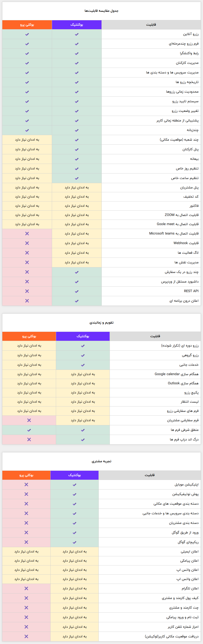
Task: Click Bookly Pro 'به ادان نیاز دارد' in 'پکیج رزرو' row
Action: tap(29, 393)
